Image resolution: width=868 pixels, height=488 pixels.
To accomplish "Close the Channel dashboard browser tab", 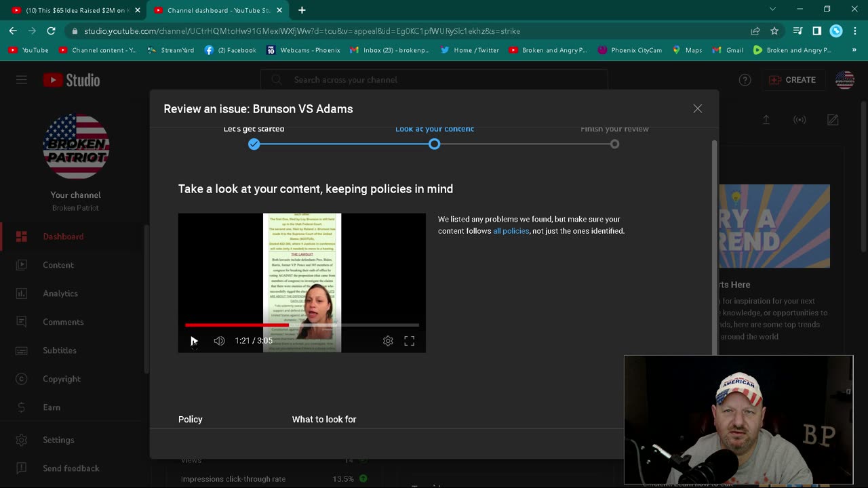I will click(x=279, y=10).
